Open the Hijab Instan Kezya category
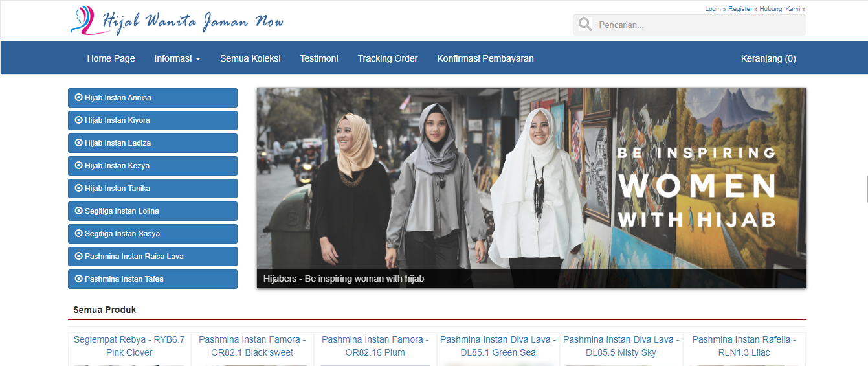The height and width of the screenshot is (366, 868). coord(153,166)
